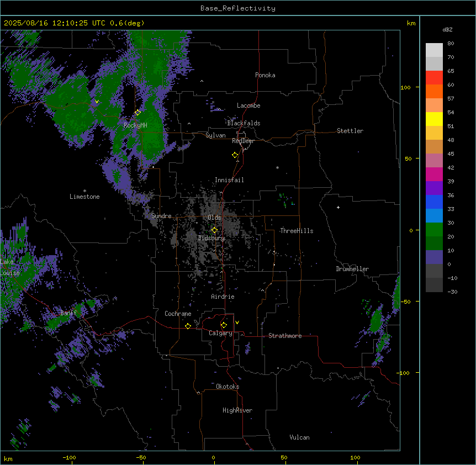476x465 pixels.
Task: Click the Cochrane label
Action: 178,314
